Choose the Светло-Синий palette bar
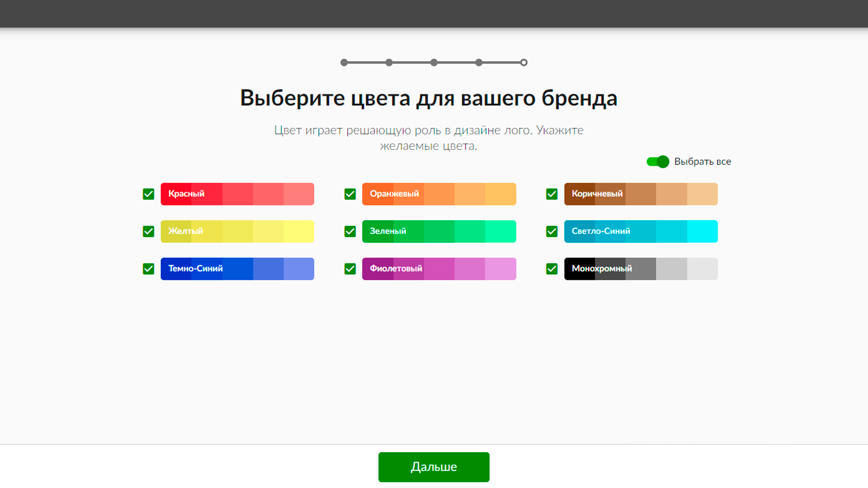 pyautogui.click(x=641, y=232)
